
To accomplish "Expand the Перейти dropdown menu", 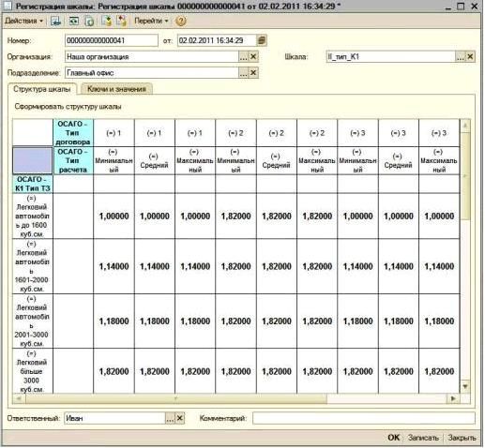I will point(151,21).
